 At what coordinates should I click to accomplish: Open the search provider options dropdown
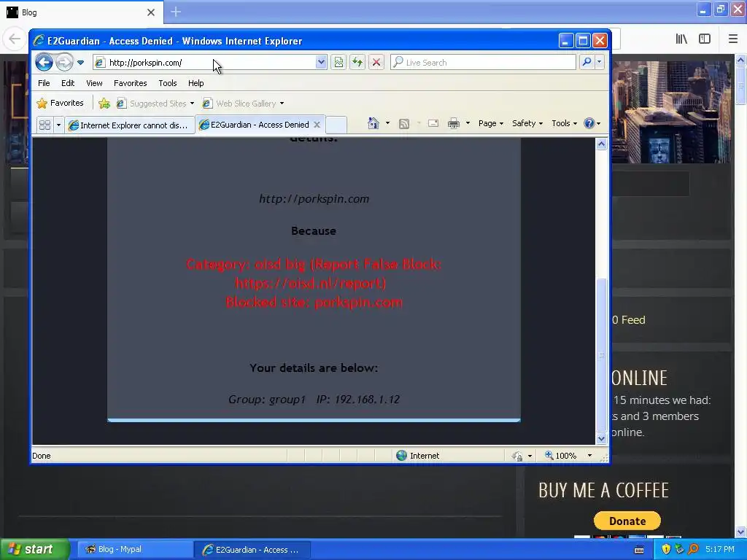[600, 62]
